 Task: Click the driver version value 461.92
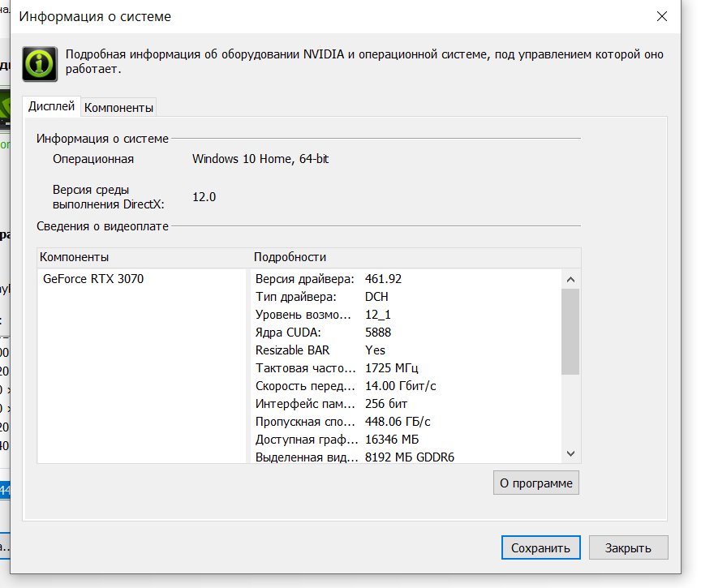[383, 279]
